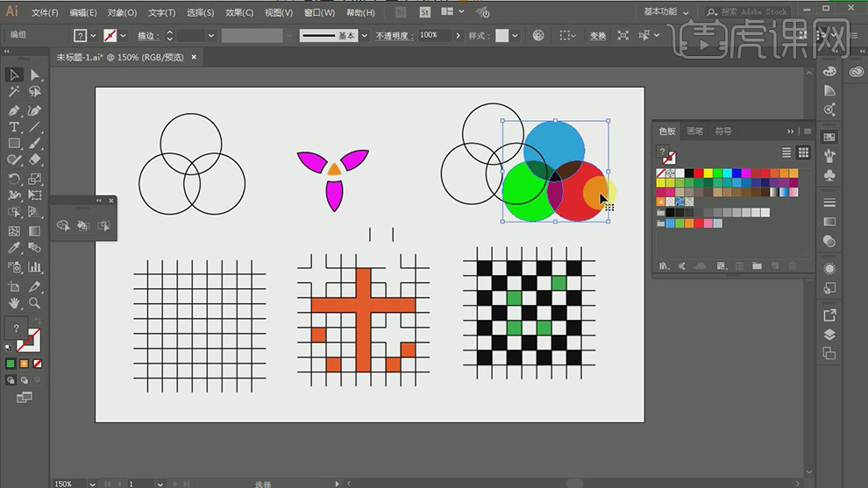
Task: Select the Zoom tool
Action: tap(35, 302)
